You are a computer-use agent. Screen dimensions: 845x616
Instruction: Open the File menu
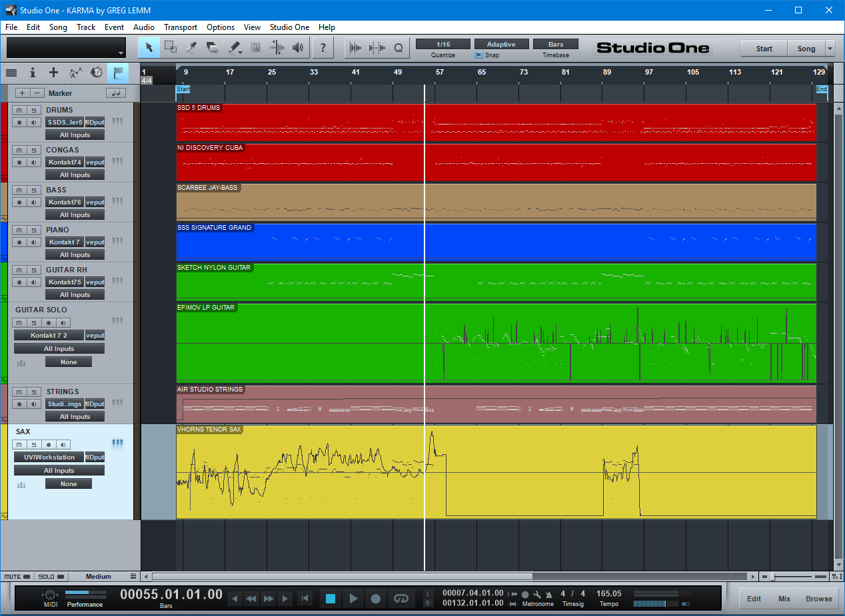click(11, 27)
